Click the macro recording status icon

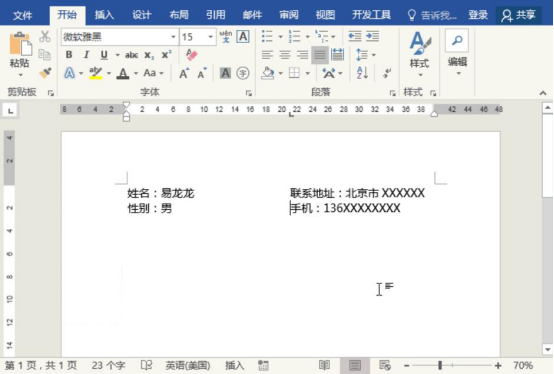tap(263, 365)
